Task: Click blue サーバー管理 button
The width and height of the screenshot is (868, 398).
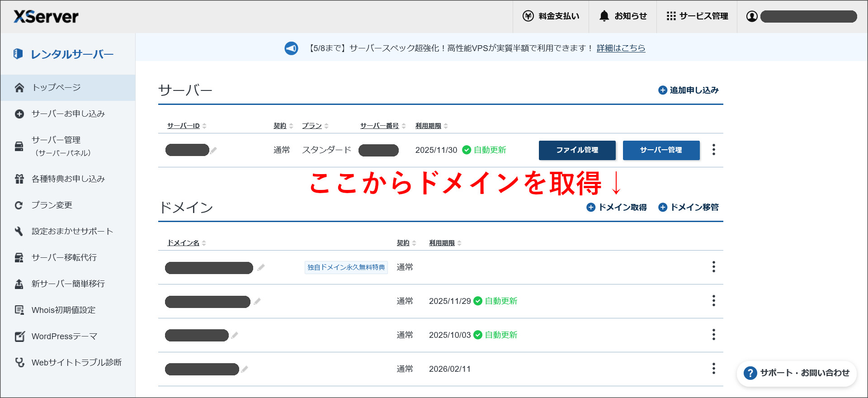Action: (661, 150)
